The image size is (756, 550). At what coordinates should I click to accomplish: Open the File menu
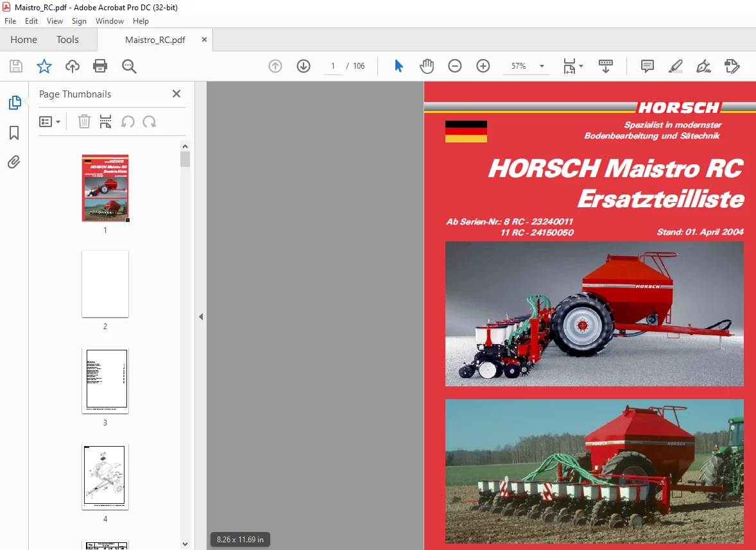coord(10,21)
